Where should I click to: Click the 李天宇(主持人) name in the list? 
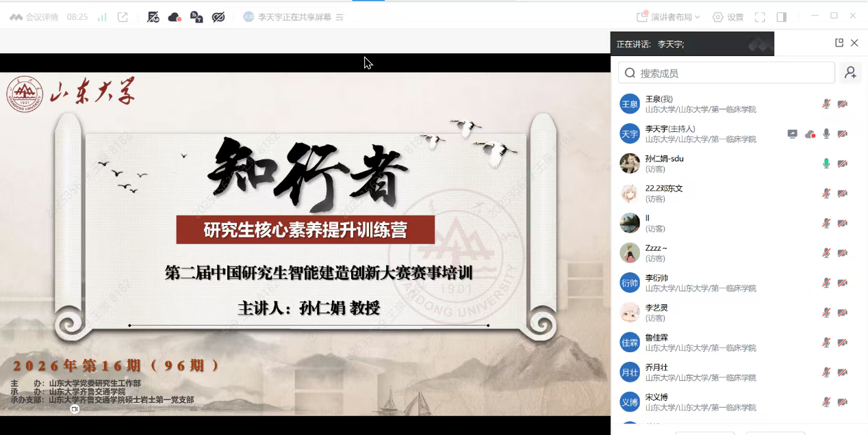(670, 129)
